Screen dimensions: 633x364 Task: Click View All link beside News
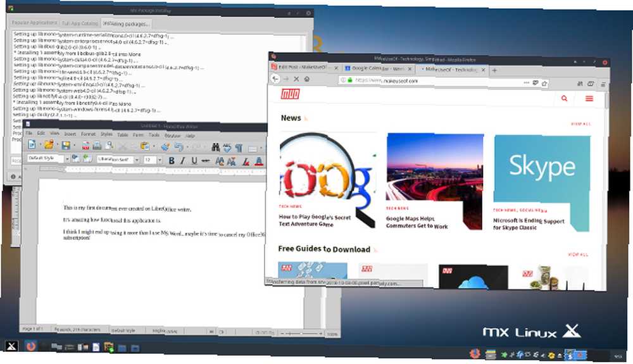(580, 124)
